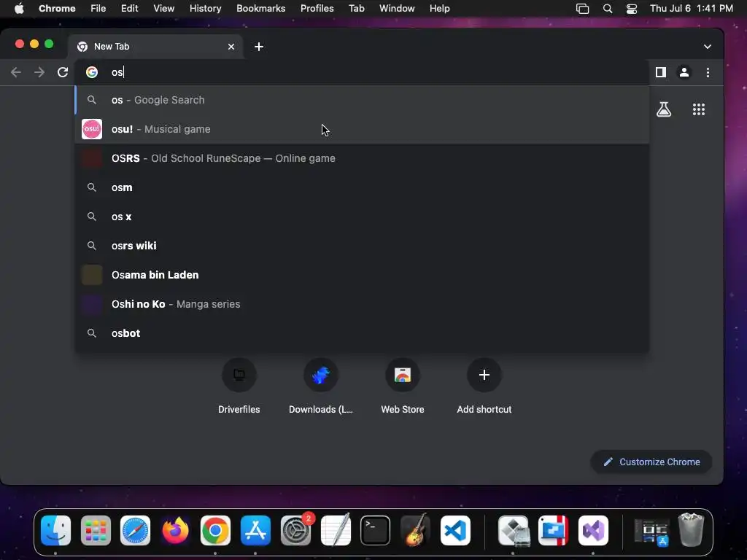Open Finder from the dock

point(55,531)
